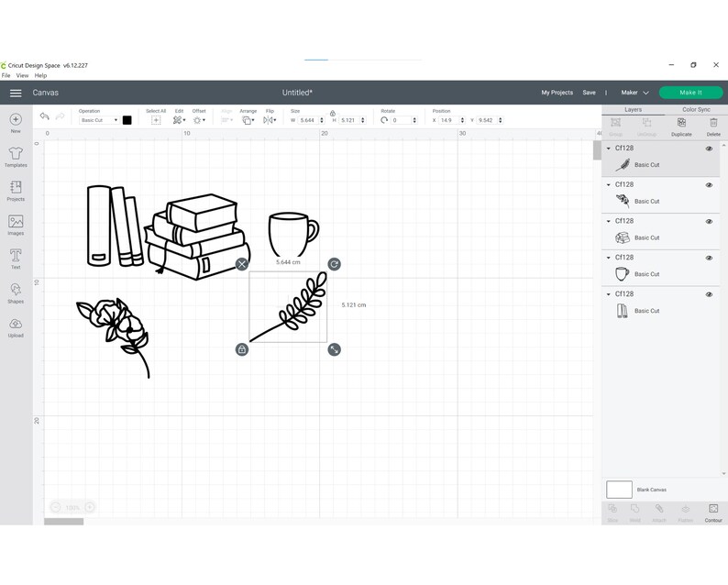Zoom in the canvas with plus
The height and width of the screenshot is (585, 728).
(90, 507)
